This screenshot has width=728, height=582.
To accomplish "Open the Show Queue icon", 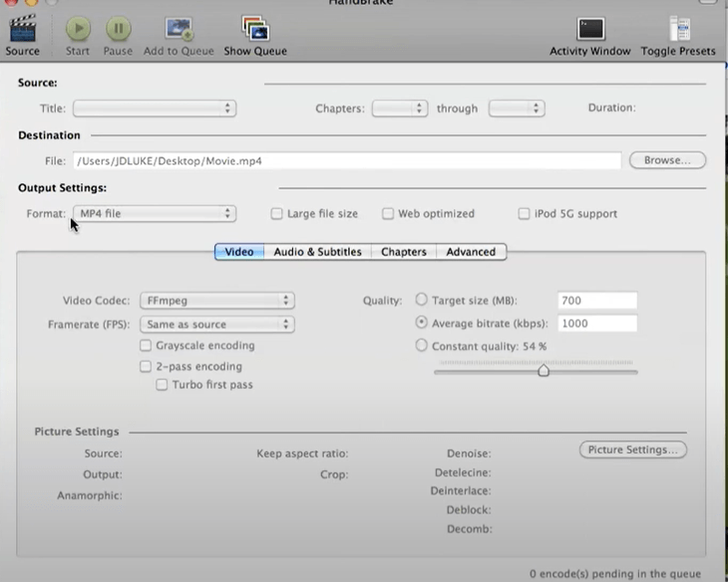I will (x=255, y=29).
